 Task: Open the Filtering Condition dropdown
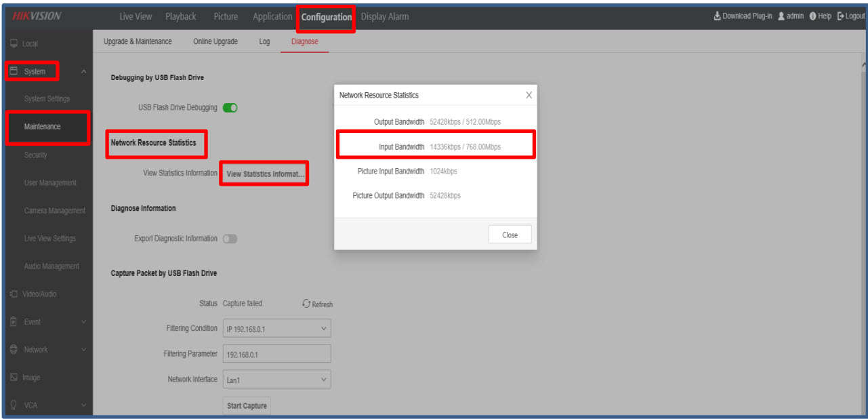(276, 329)
